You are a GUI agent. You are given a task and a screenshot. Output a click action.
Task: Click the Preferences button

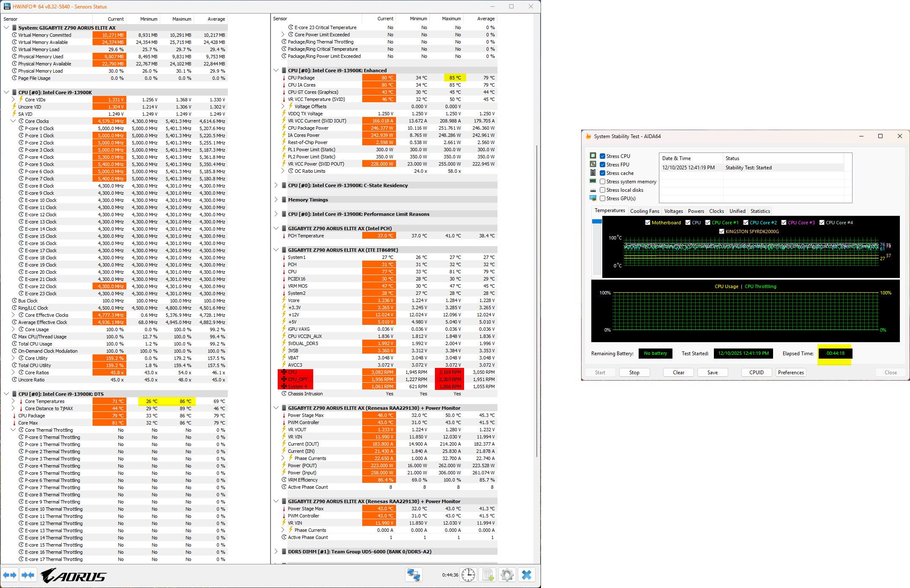pos(790,373)
